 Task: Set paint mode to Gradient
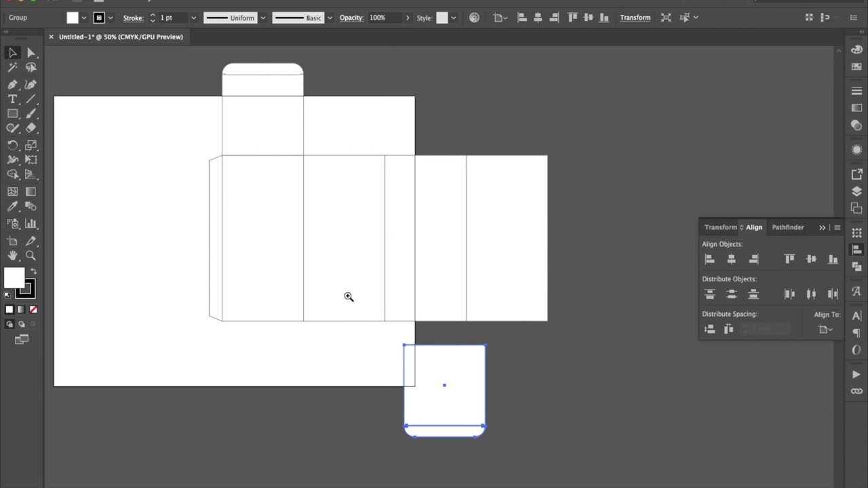point(21,310)
